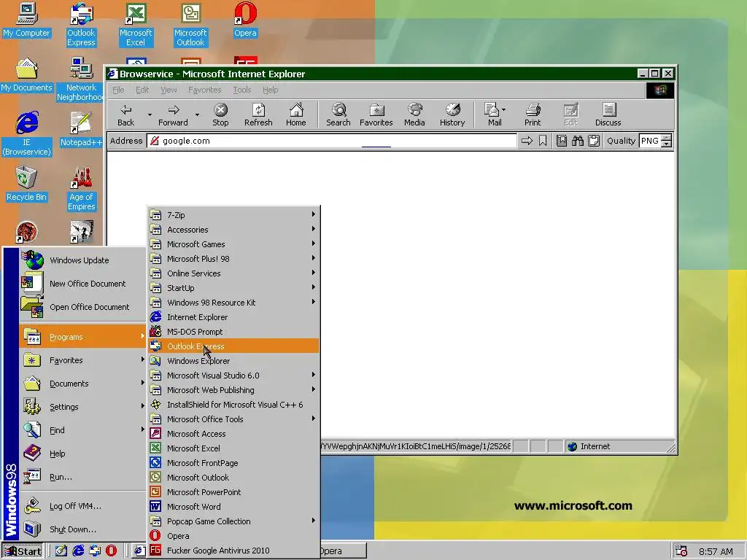Open the File menu
747x560 pixels.
pos(118,90)
